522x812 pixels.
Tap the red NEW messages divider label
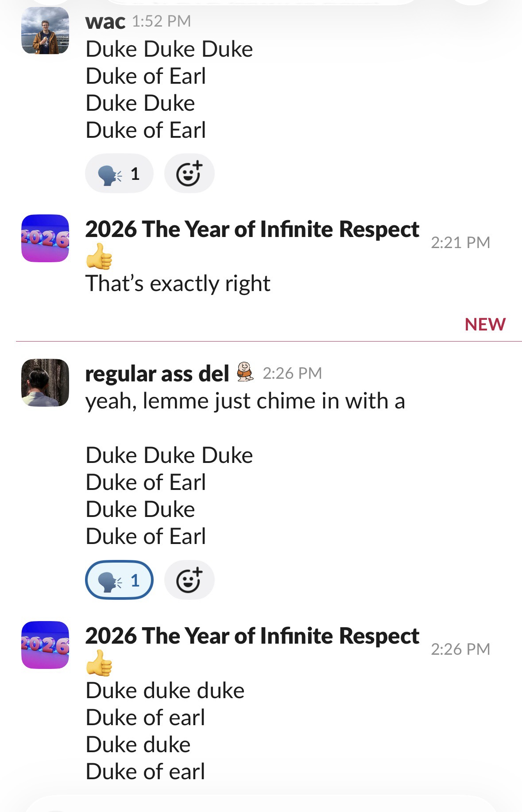coord(485,324)
